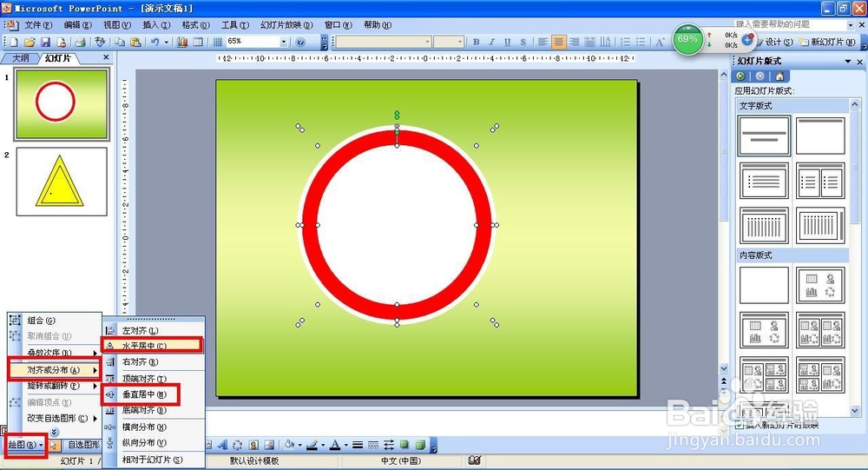Click the Paste clipboard icon
Image resolution: width=868 pixels, height=470 pixels.
(x=135, y=42)
